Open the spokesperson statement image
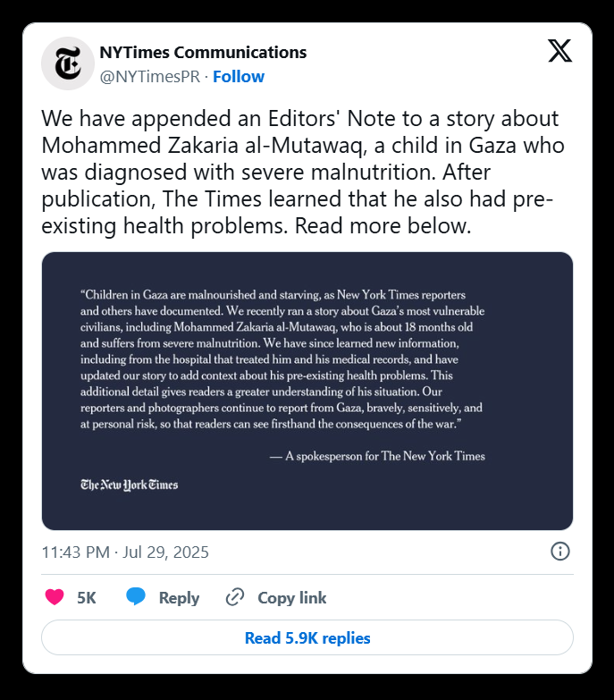The width and height of the screenshot is (614, 700). point(307,391)
